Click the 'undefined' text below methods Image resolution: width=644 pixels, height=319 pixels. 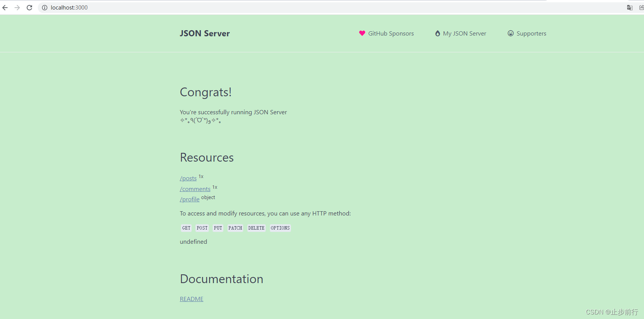194,242
